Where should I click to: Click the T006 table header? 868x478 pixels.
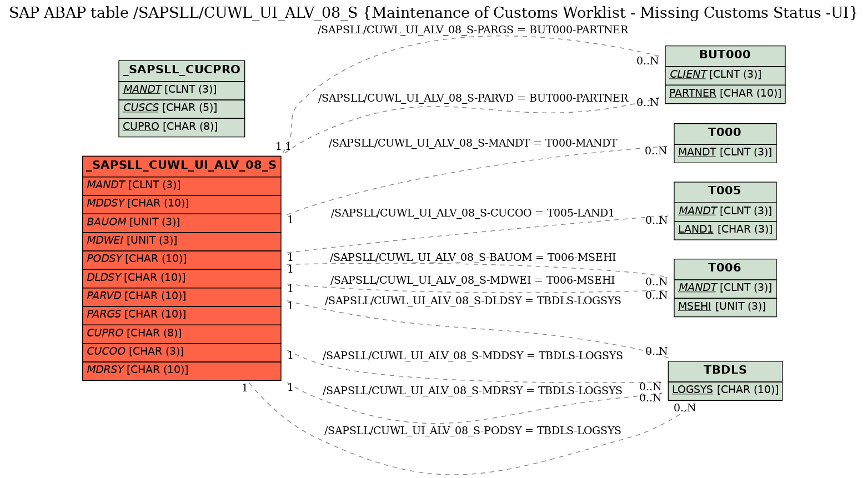point(725,269)
